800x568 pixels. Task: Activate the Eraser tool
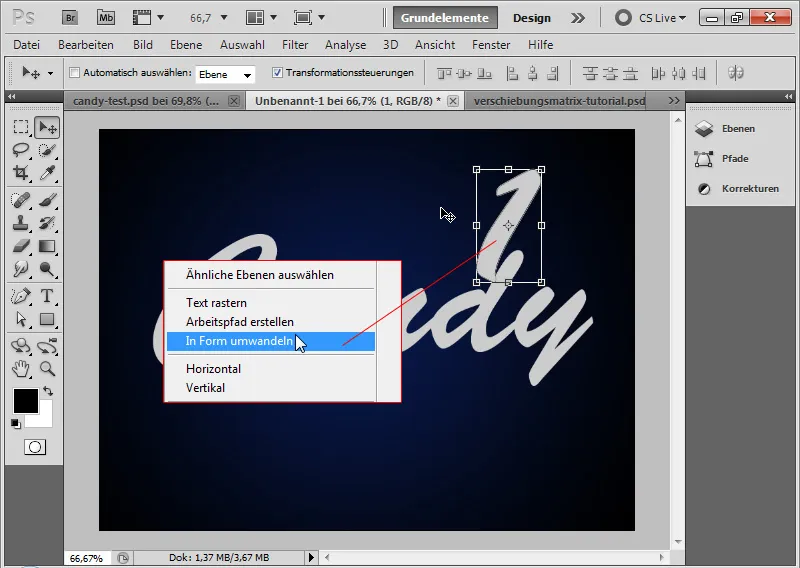(x=21, y=246)
